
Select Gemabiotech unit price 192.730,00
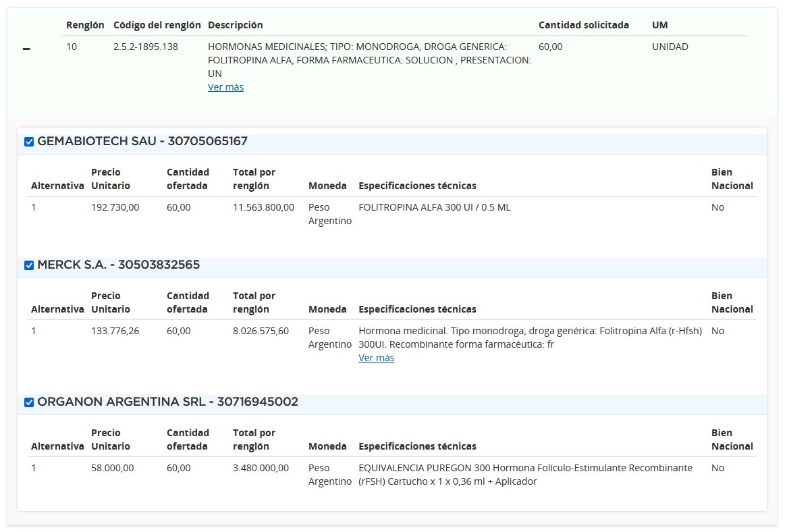point(115,207)
